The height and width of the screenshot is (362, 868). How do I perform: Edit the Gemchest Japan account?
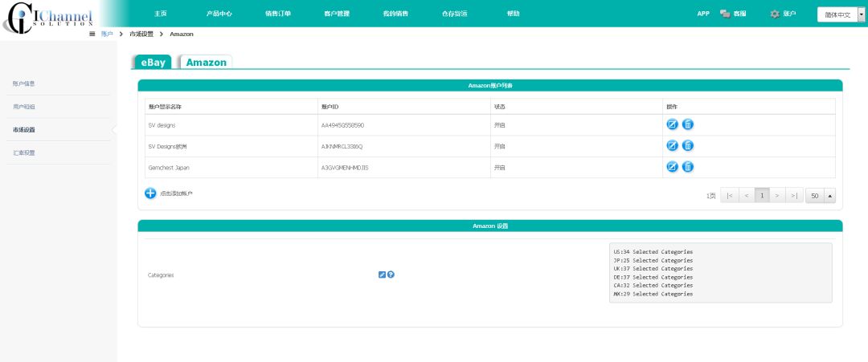coord(672,167)
